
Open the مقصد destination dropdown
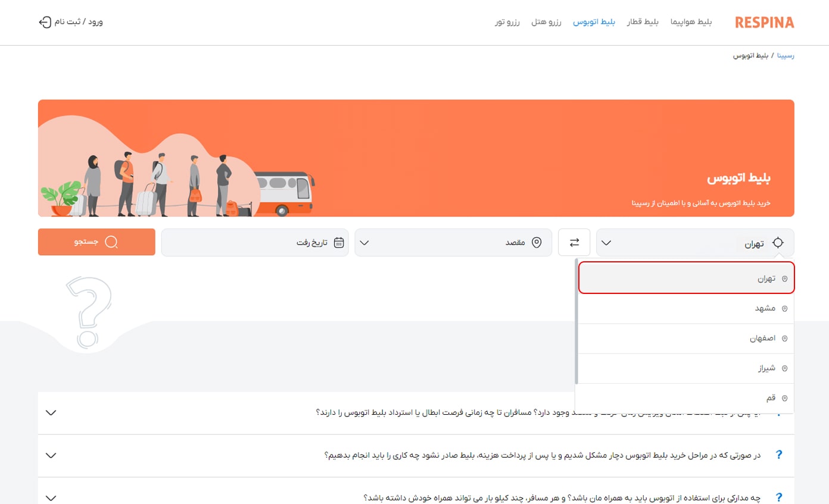(x=364, y=243)
